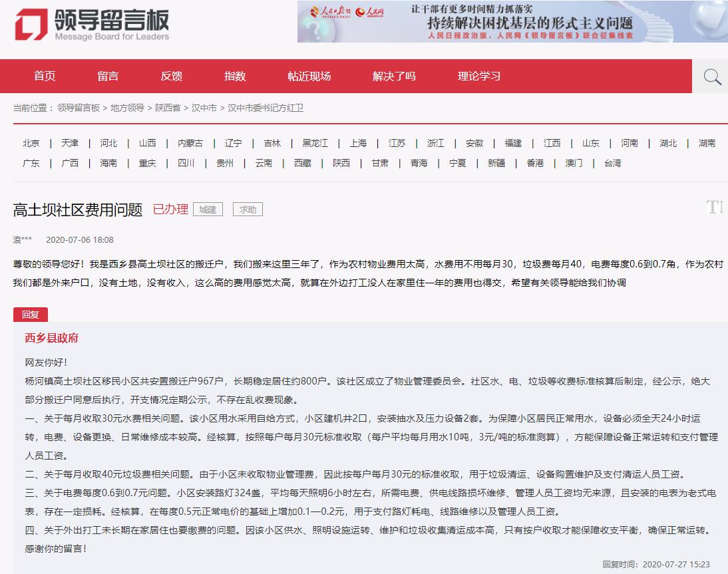Click 汉中市 breadcrumb link

point(204,108)
